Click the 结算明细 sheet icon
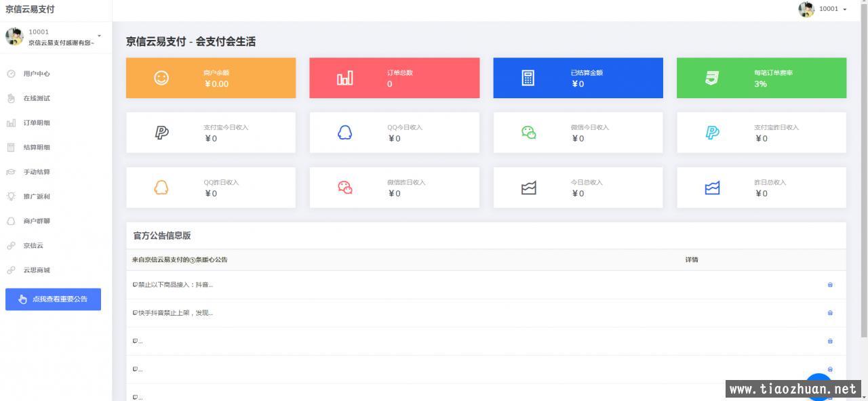Screen dimensions: 868x401 click(11, 147)
